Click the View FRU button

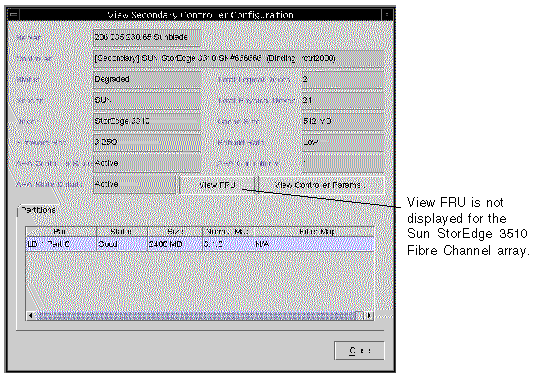[x=217, y=185]
